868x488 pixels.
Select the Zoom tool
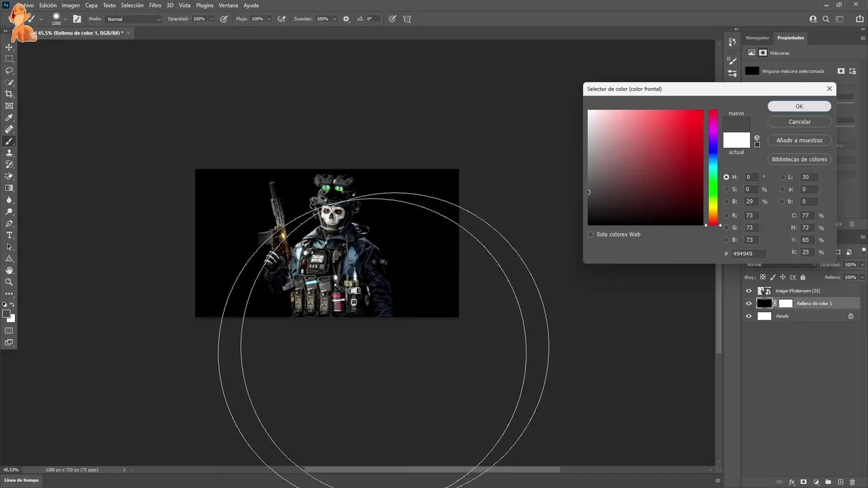point(9,282)
